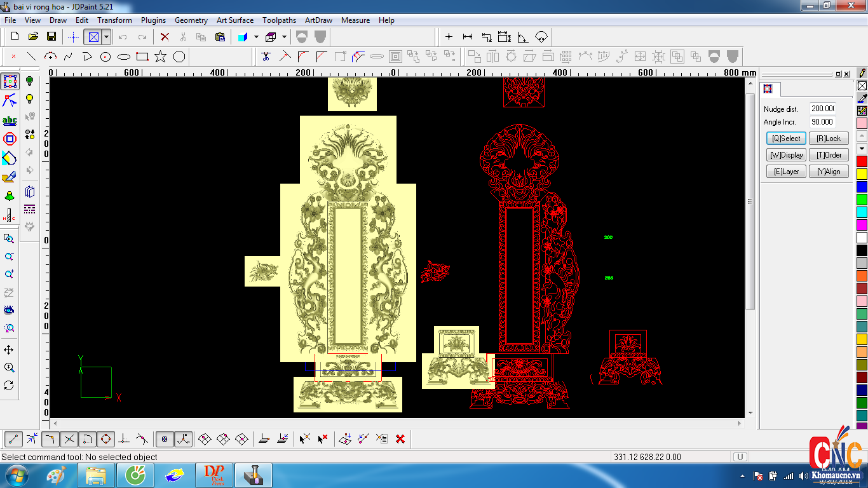Open the cyan cube render mode dropdown
The image size is (868, 488).
coord(256,37)
